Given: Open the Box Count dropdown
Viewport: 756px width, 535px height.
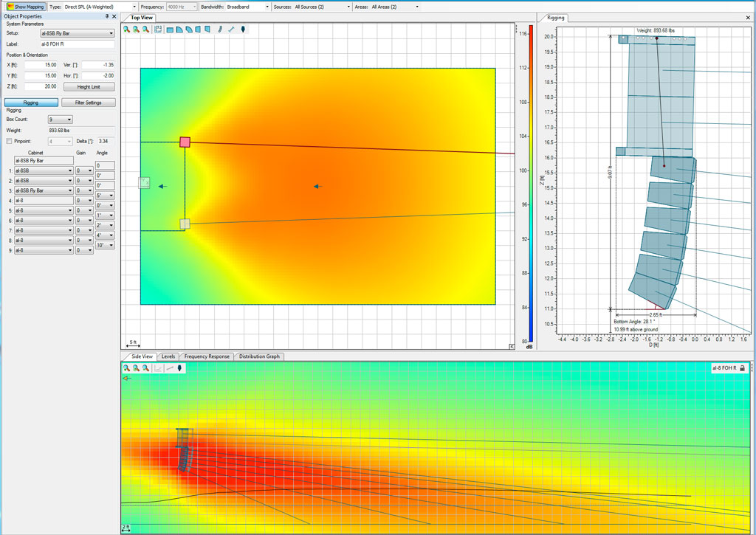Looking at the screenshot, I should coord(61,120).
